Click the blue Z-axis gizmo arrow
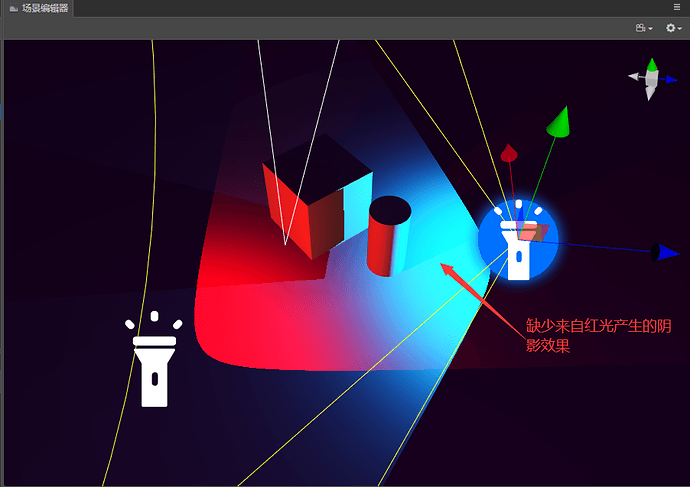The width and height of the screenshot is (690, 487). point(664,252)
